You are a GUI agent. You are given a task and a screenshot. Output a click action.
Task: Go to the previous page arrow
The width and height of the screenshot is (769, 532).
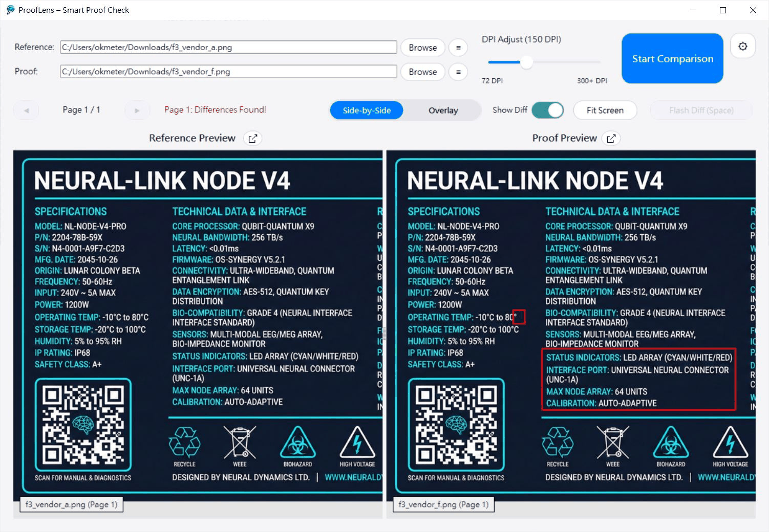pyautogui.click(x=26, y=110)
